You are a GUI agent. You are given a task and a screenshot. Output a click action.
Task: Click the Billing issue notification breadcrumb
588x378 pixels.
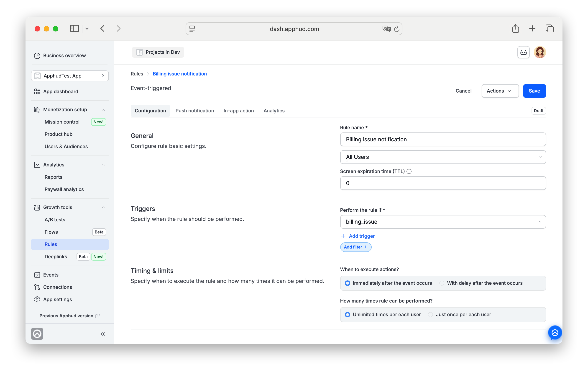point(180,74)
